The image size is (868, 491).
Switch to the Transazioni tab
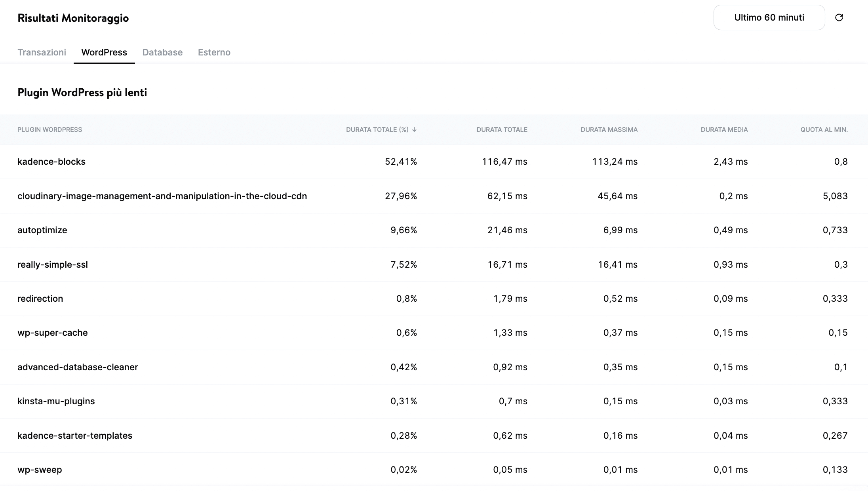[x=42, y=52]
